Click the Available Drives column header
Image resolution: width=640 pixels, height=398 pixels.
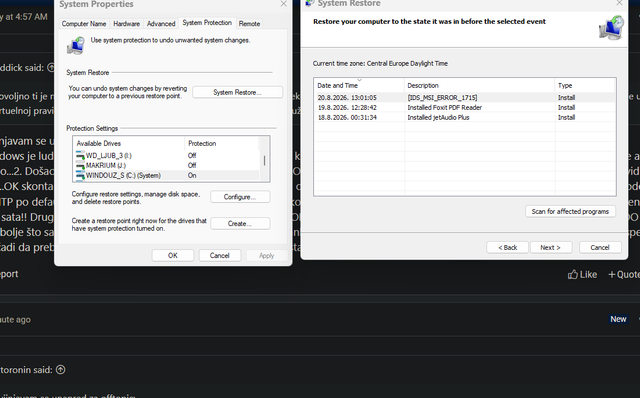pos(129,143)
